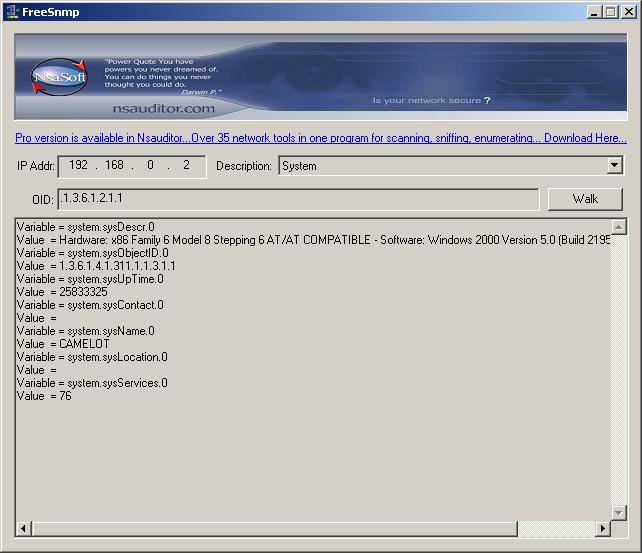
Task: Select the line 'Variable = system.sysName.0'
Action: (86, 331)
